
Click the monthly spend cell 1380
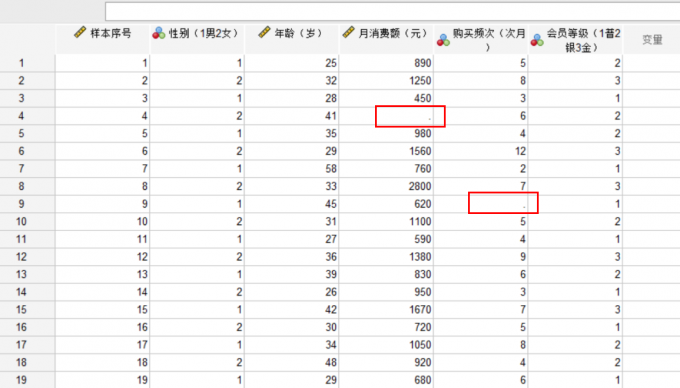(386, 257)
